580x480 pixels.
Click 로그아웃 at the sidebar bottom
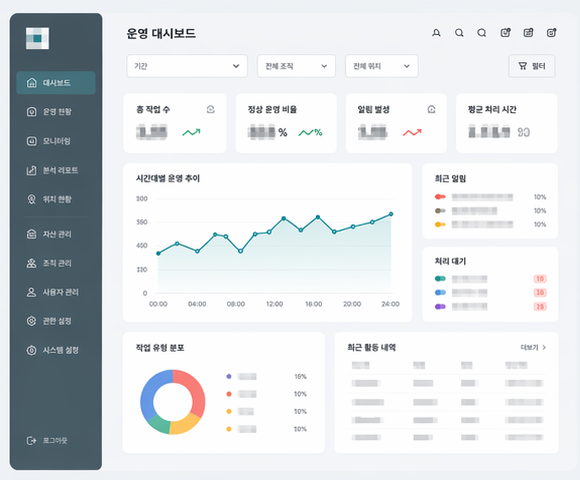[x=47, y=440]
